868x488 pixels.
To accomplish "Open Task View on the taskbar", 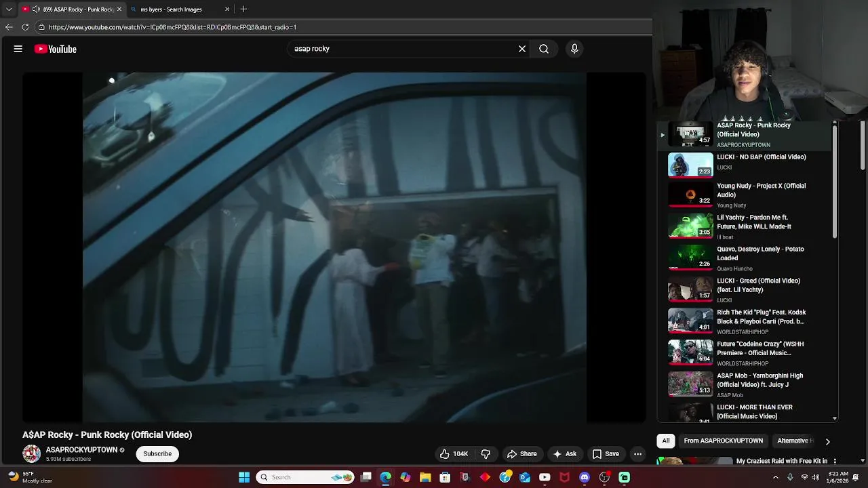I will [366, 477].
